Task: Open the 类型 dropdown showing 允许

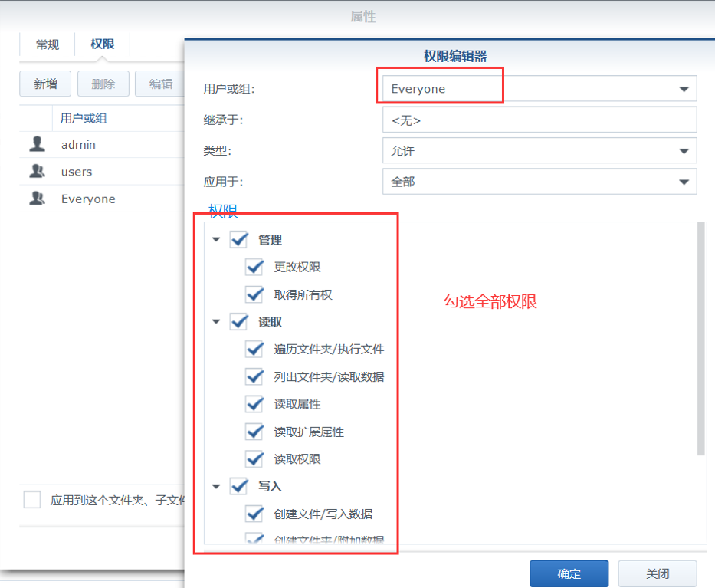Action: [683, 151]
